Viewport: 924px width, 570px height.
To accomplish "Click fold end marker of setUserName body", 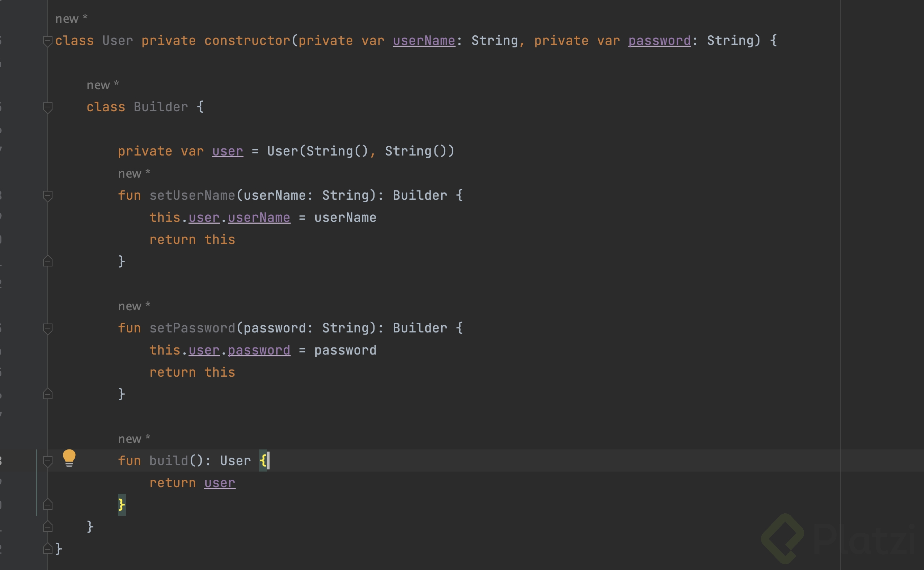I will pos(47,261).
